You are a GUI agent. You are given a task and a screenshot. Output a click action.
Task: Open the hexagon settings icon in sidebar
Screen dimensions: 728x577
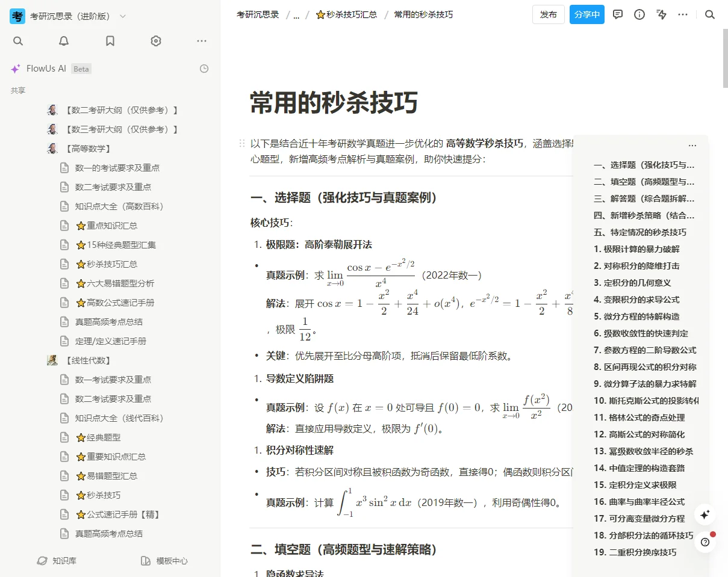tap(156, 41)
